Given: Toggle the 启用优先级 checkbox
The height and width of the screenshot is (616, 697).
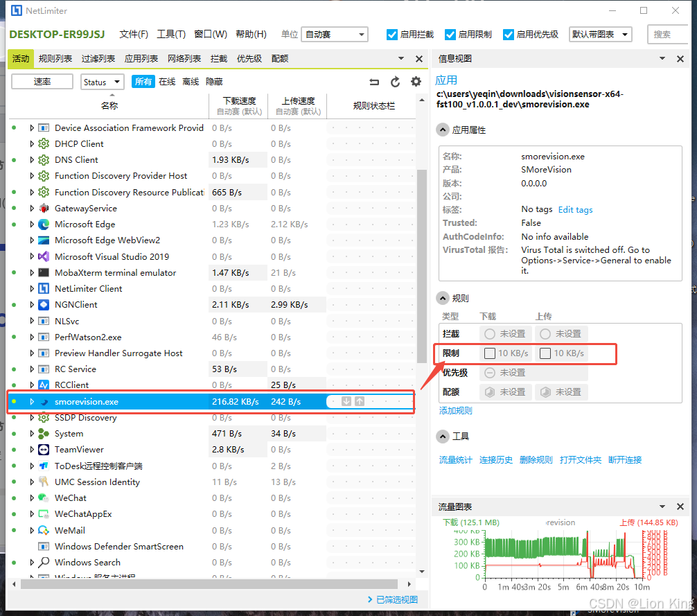Looking at the screenshot, I should pos(508,35).
